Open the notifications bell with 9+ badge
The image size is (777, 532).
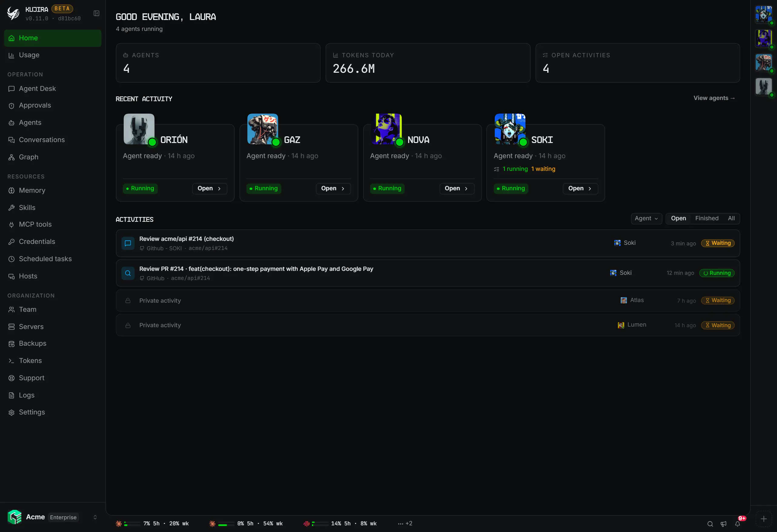pyautogui.click(x=738, y=524)
